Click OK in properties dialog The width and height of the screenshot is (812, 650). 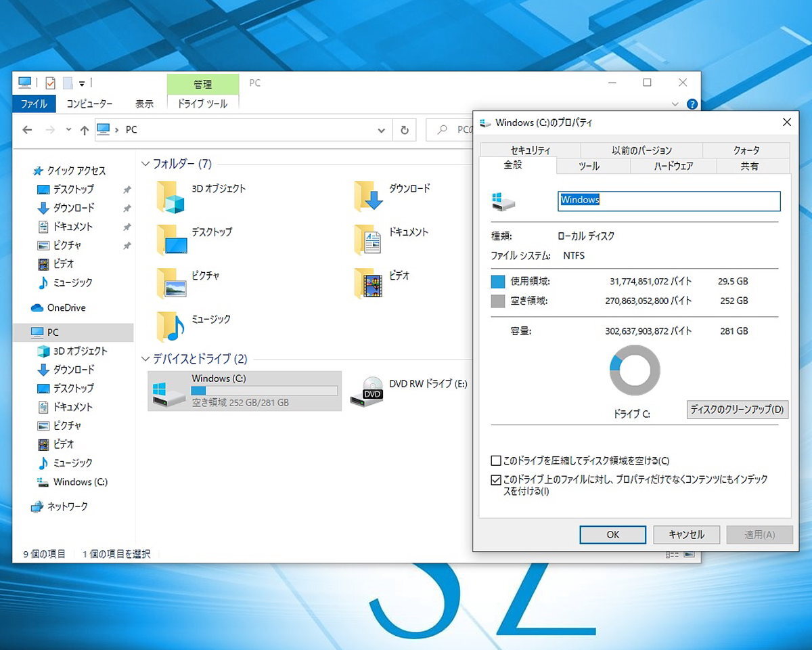click(613, 534)
